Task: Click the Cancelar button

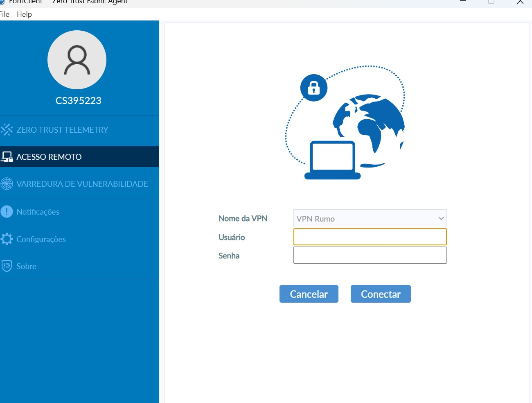Action: [x=309, y=294]
